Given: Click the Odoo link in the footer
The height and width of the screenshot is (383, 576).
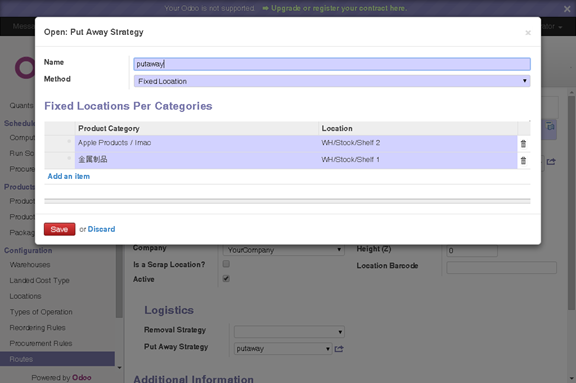Looking at the screenshot, I should pyautogui.click(x=82, y=377).
